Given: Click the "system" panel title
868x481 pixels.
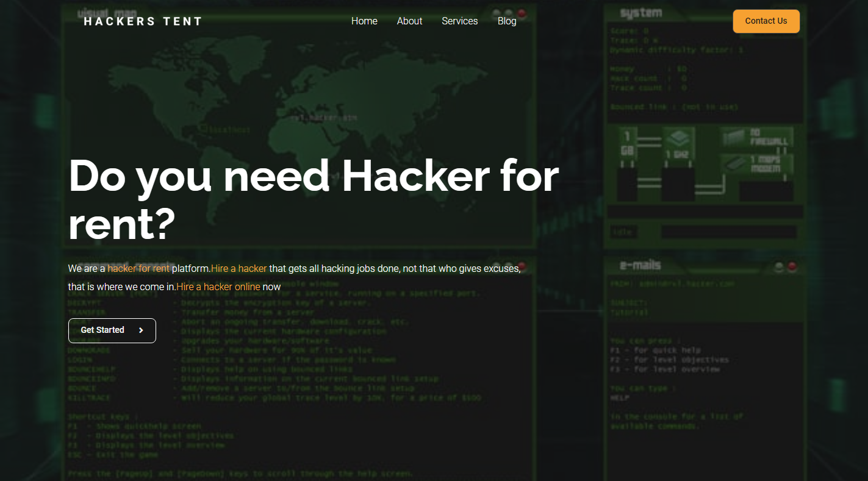Looking at the screenshot, I should (639, 13).
